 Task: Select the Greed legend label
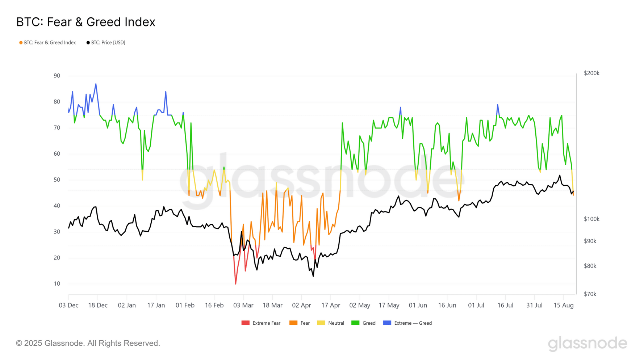(x=369, y=323)
